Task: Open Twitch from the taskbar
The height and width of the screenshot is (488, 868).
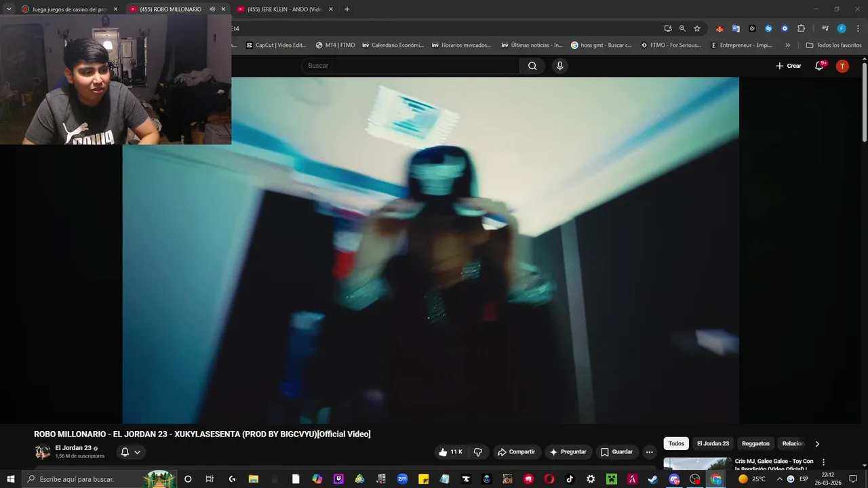Action: pyautogui.click(x=338, y=479)
